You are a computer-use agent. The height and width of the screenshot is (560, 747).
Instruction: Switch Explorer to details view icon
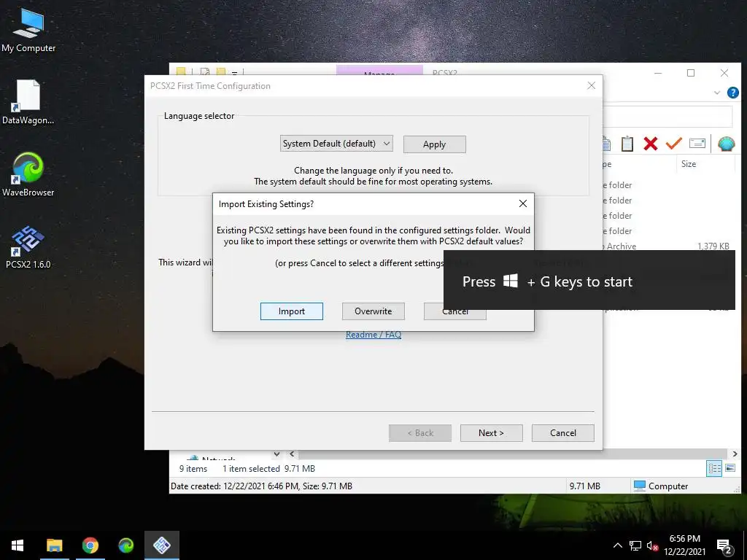tap(715, 468)
